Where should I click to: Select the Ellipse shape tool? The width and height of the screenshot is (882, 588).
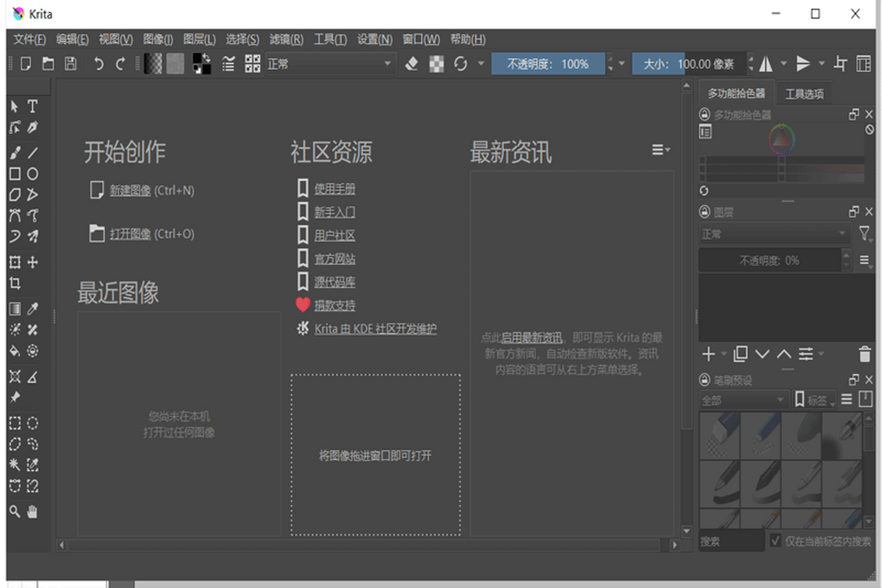pyautogui.click(x=32, y=173)
